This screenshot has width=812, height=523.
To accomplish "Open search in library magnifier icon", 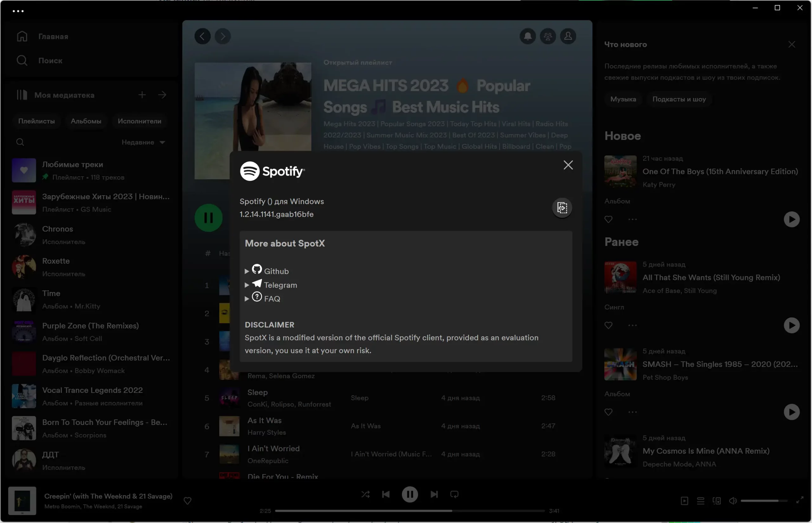I will point(20,142).
